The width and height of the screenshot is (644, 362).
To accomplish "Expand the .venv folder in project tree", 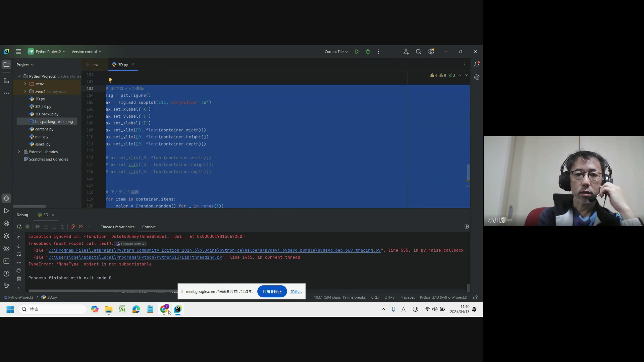I will (25, 84).
